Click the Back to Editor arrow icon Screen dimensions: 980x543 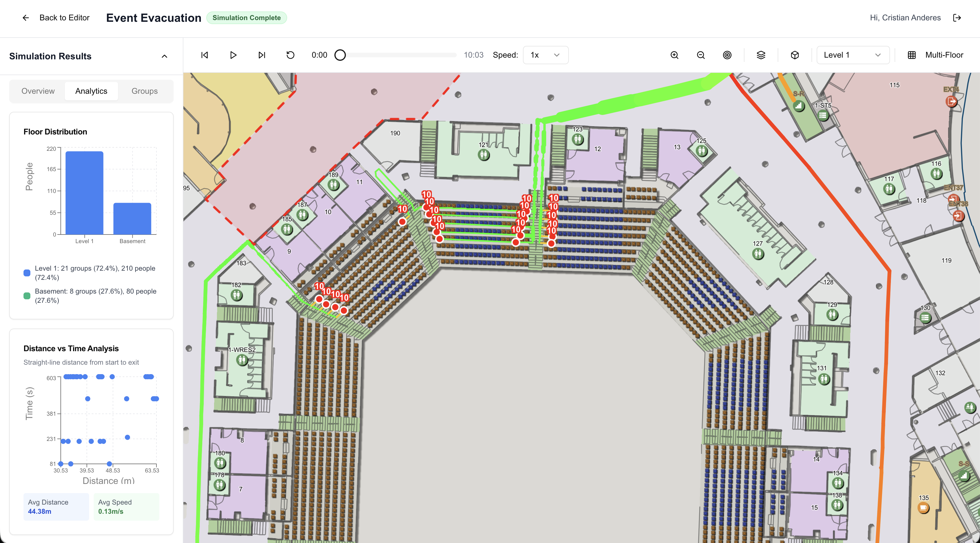pyautogui.click(x=26, y=18)
